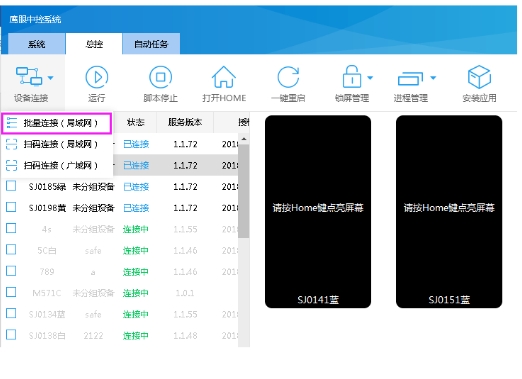Choose 批量连接（局域网）menu entry
This screenshot has width=522, height=379.
coord(56,123)
